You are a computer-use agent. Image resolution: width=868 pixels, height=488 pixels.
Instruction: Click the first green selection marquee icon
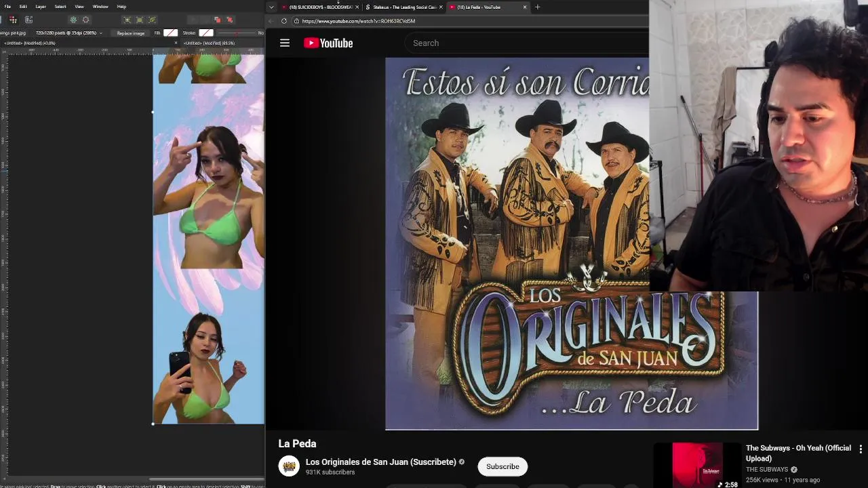127,20
